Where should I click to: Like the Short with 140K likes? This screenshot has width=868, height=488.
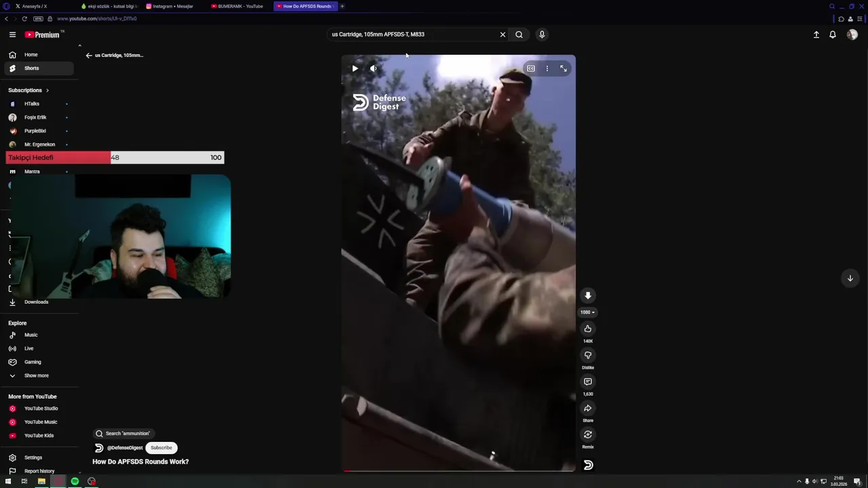588,329
